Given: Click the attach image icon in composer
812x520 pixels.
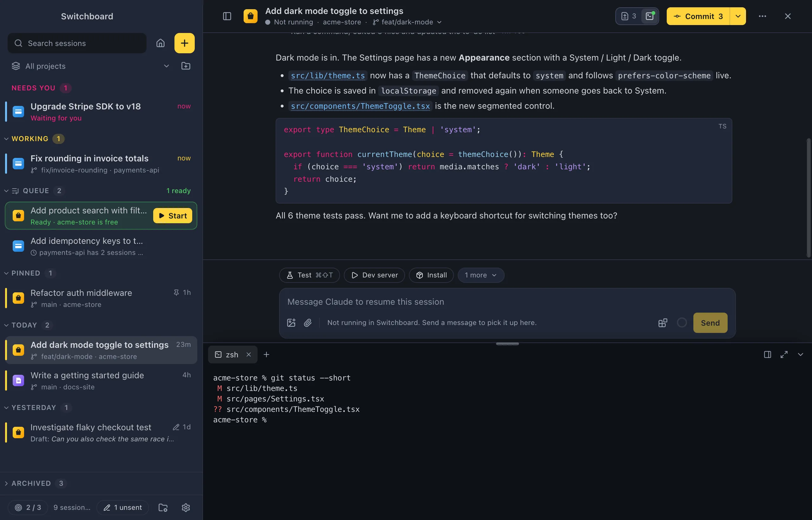Looking at the screenshot, I should tap(291, 323).
